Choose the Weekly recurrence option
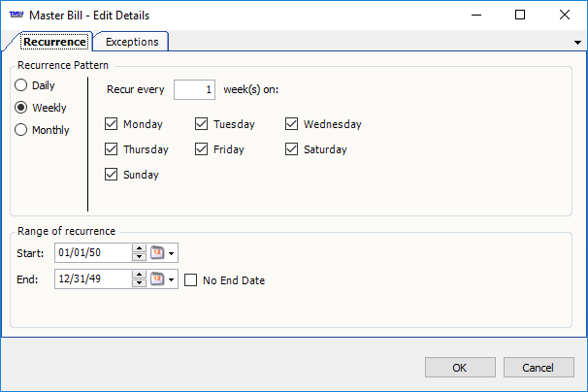588x392 pixels. [21, 108]
